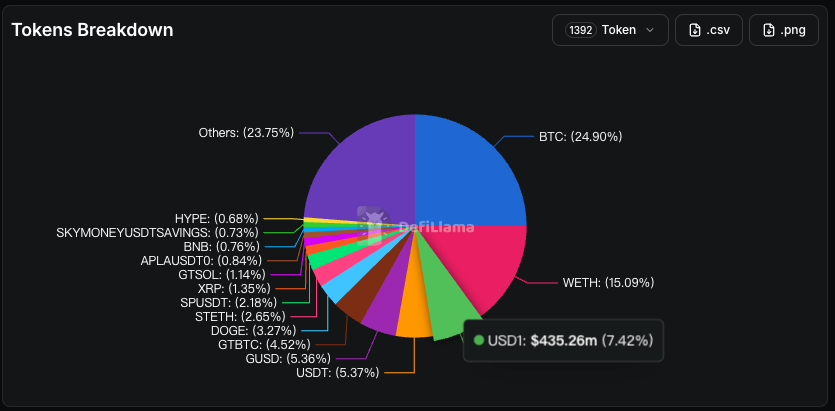The image size is (835, 411).
Task: Download data as .csv
Action: coord(709,30)
